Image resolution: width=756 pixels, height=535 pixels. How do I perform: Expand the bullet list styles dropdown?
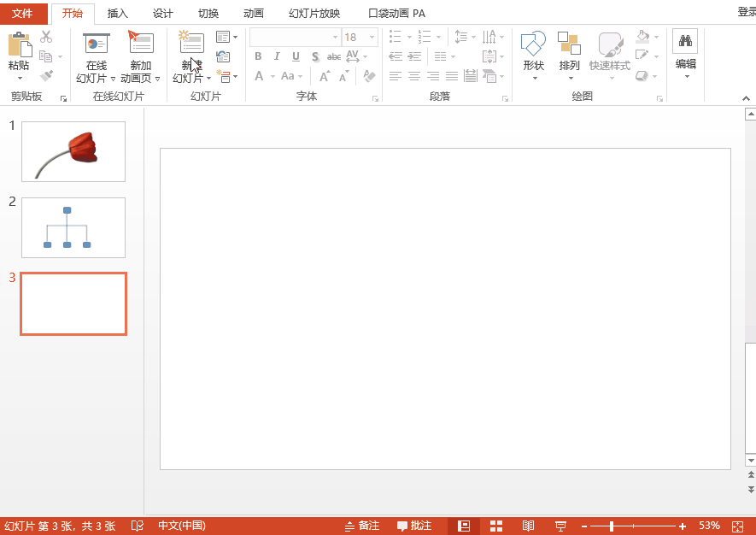pos(407,37)
